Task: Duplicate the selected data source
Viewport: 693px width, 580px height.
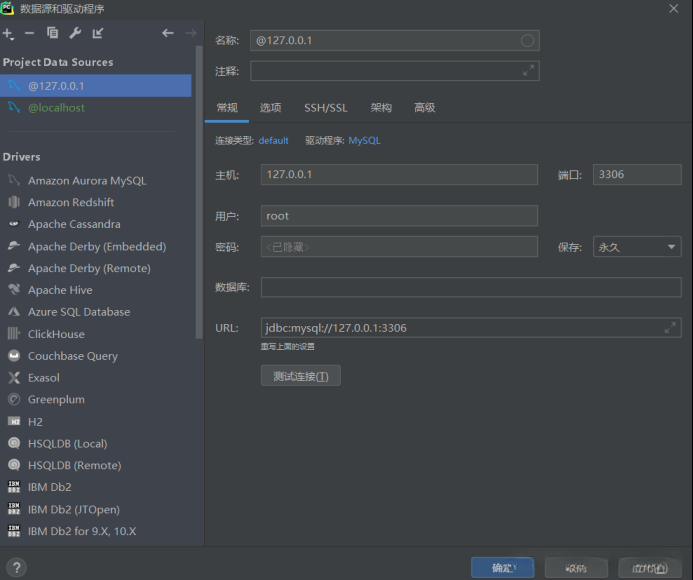Action: [x=52, y=33]
